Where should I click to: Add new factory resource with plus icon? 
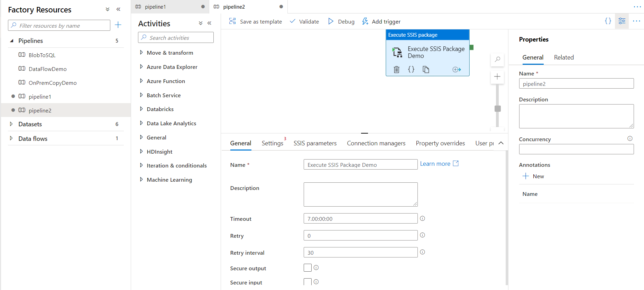click(118, 25)
